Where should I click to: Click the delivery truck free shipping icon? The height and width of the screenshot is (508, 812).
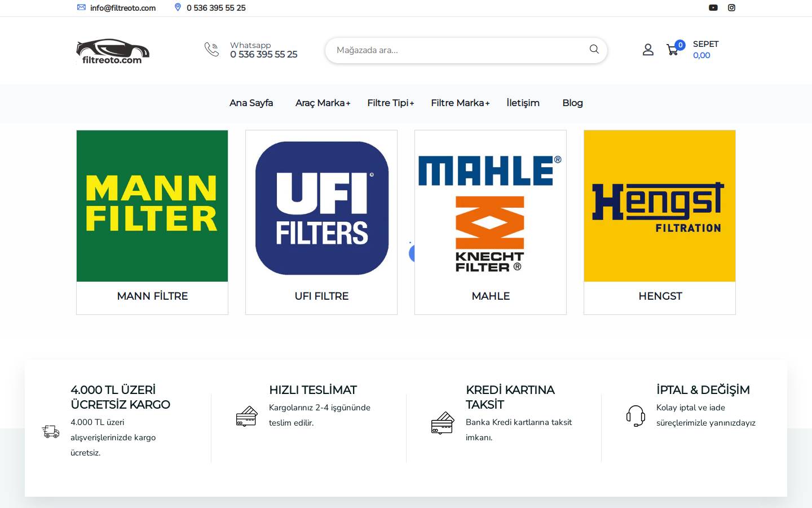pos(51,432)
